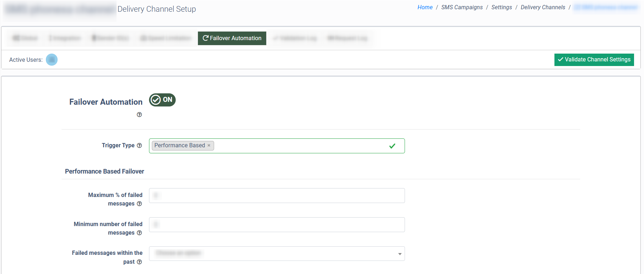
Task: Turn off the Failover Automation ON switch
Action: (162, 100)
